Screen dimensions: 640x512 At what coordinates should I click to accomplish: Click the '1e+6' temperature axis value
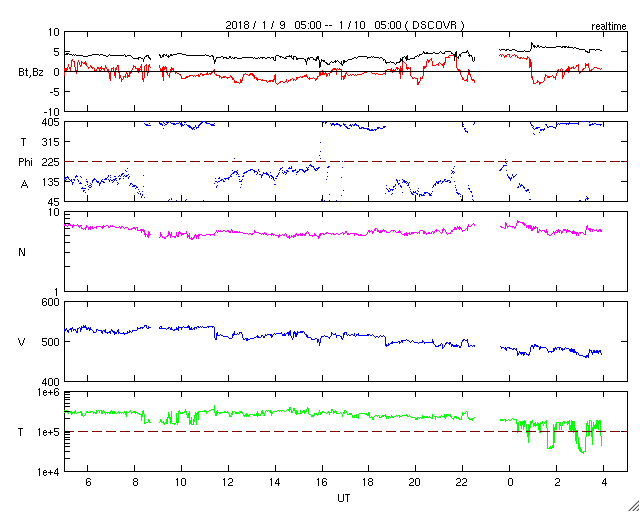pos(49,393)
